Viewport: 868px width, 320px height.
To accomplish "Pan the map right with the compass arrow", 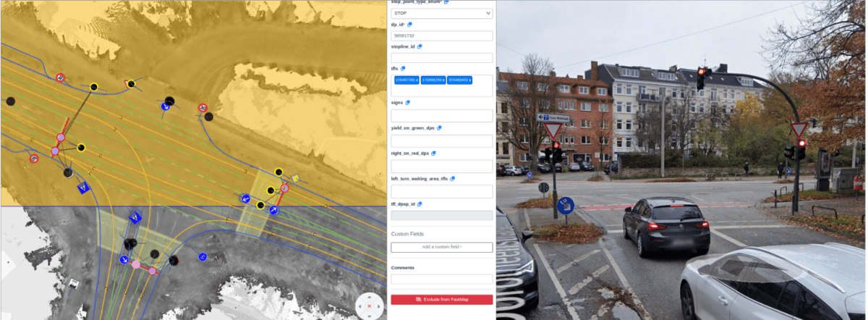I will pyautogui.click(x=379, y=306).
